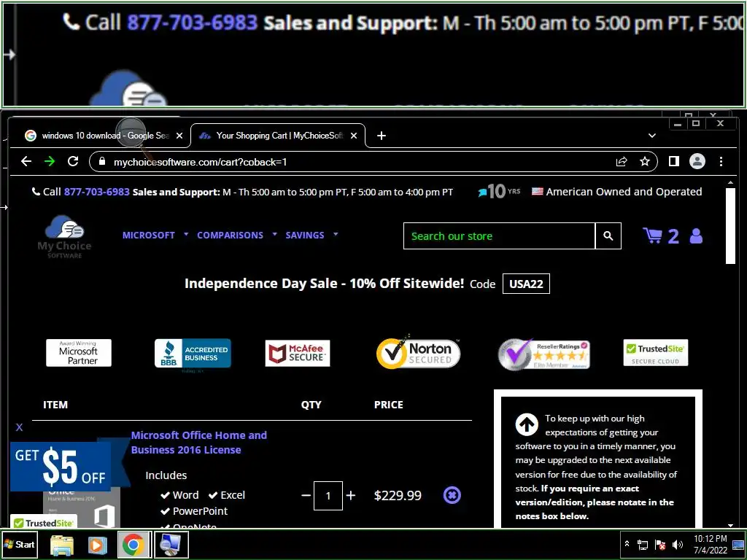Open the volume speaker tray icon
747x560 pixels.
678,545
